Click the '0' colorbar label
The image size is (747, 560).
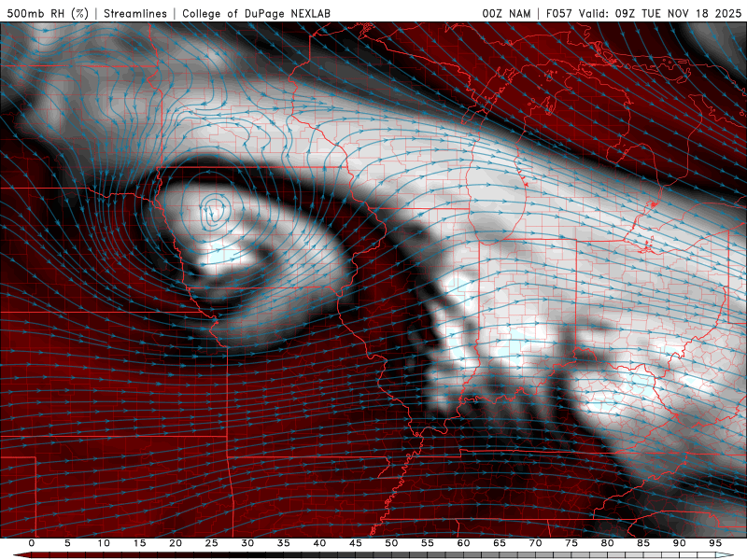click(32, 543)
